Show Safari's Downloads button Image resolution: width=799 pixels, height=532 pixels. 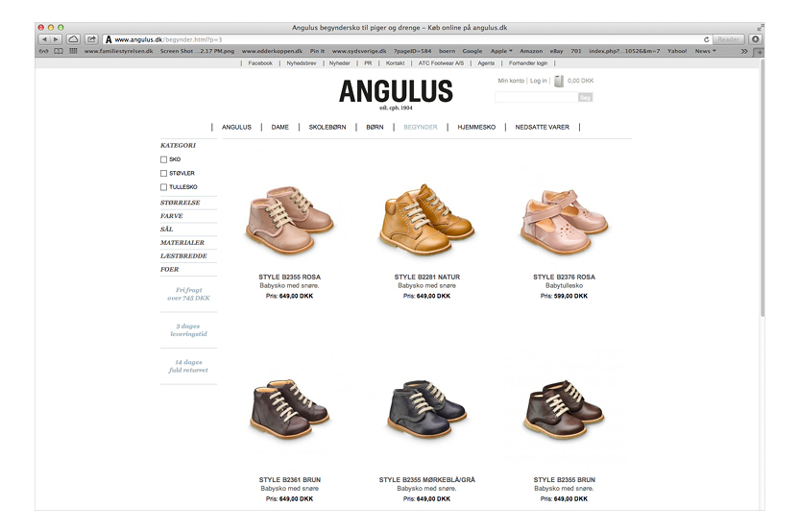point(755,39)
